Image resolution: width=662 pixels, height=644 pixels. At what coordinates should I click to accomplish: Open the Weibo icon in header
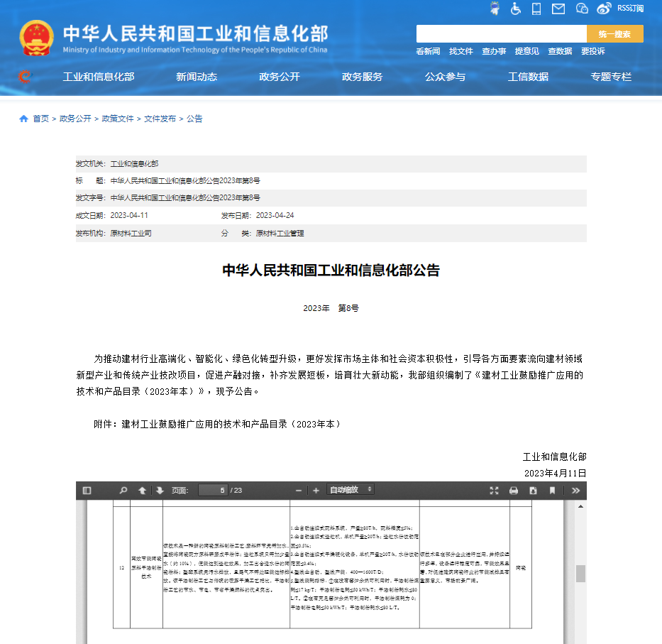pyautogui.click(x=604, y=9)
